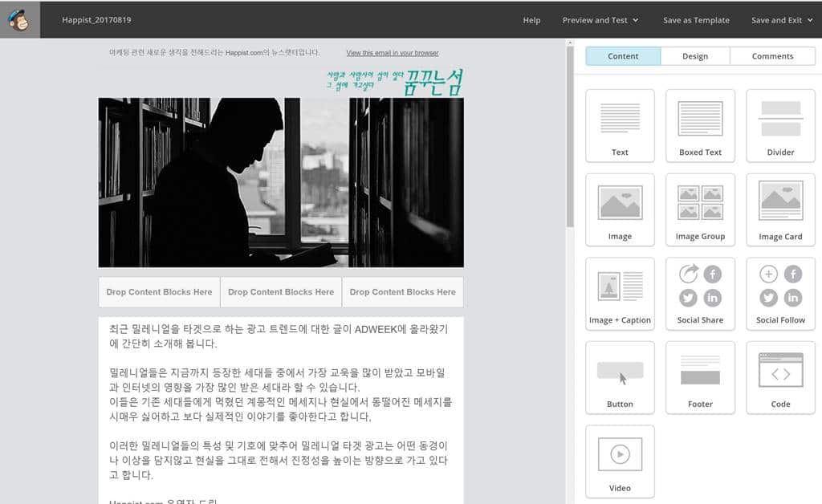The image size is (822, 504).
Task: Add a Boxed Text block
Action: click(x=700, y=124)
